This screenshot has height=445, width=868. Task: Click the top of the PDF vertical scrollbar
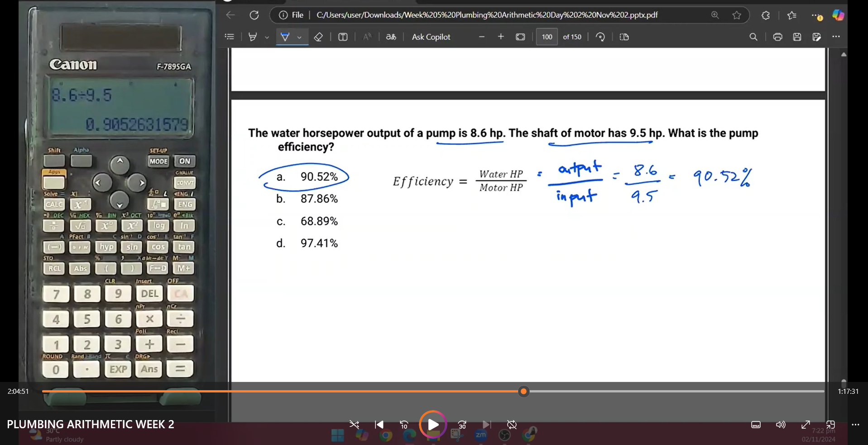pyautogui.click(x=843, y=54)
